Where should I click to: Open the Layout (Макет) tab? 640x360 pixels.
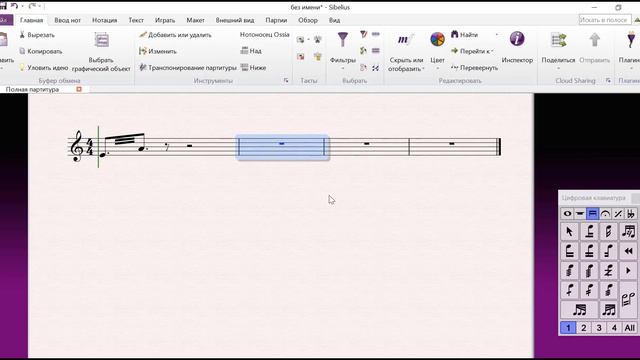196,20
